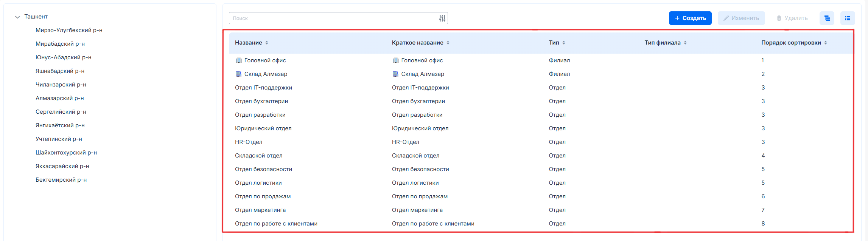The width and height of the screenshot is (868, 241).
Task: Select Чиланзарский р-н district
Action: click(x=61, y=85)
